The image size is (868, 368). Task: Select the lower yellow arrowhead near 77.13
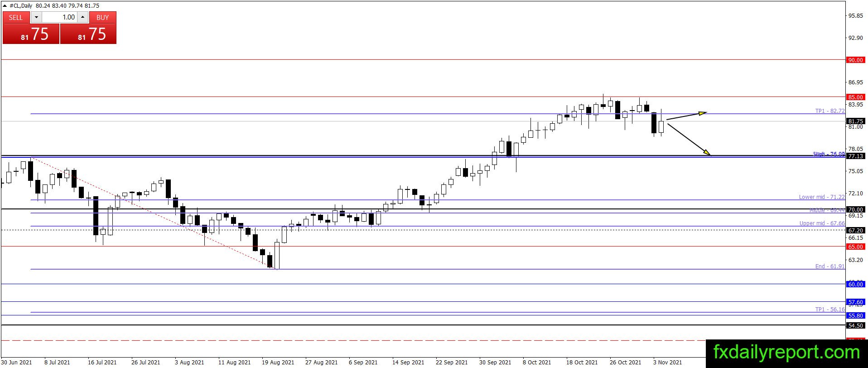[707, 153]
